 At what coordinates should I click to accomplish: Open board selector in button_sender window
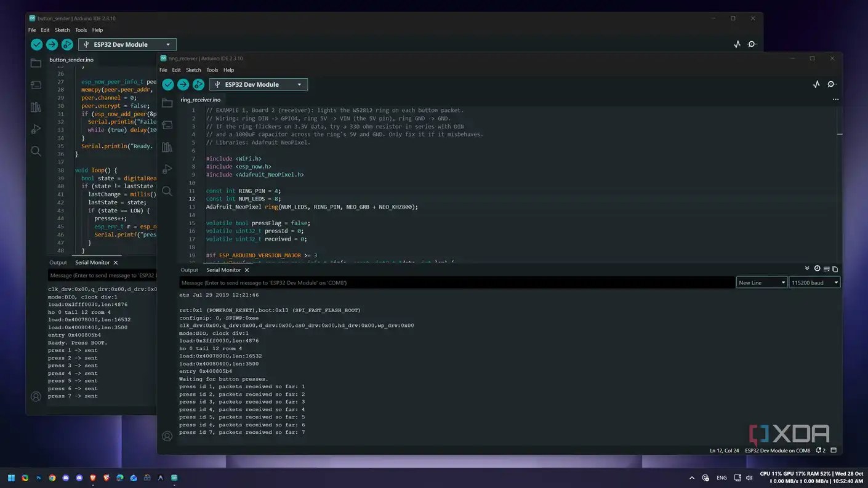[127, 44]
